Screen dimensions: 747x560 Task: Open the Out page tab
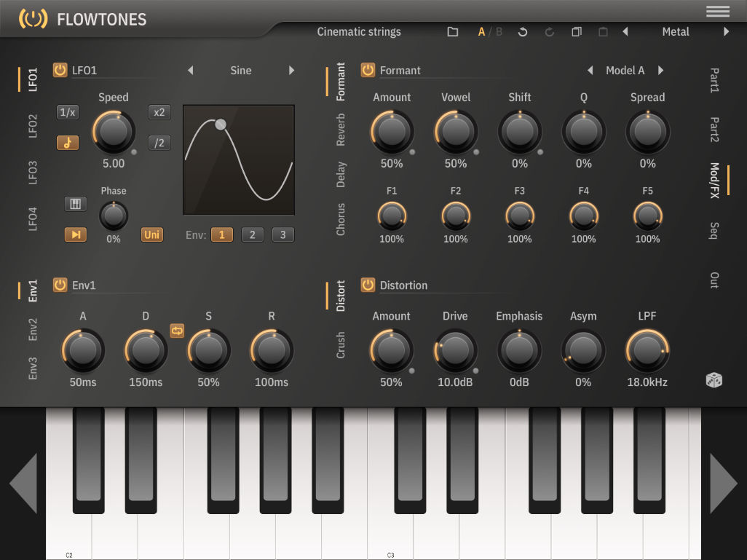pyautogui.click(x=714, y=280)
